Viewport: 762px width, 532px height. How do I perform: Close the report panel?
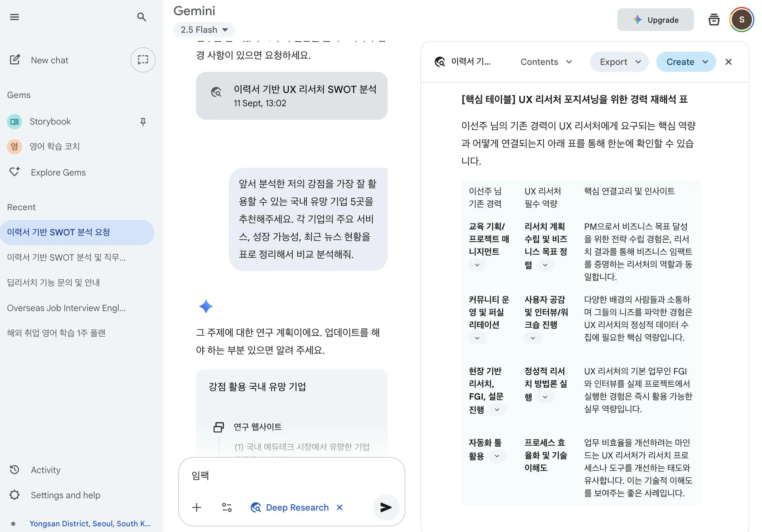coord(728,62)
